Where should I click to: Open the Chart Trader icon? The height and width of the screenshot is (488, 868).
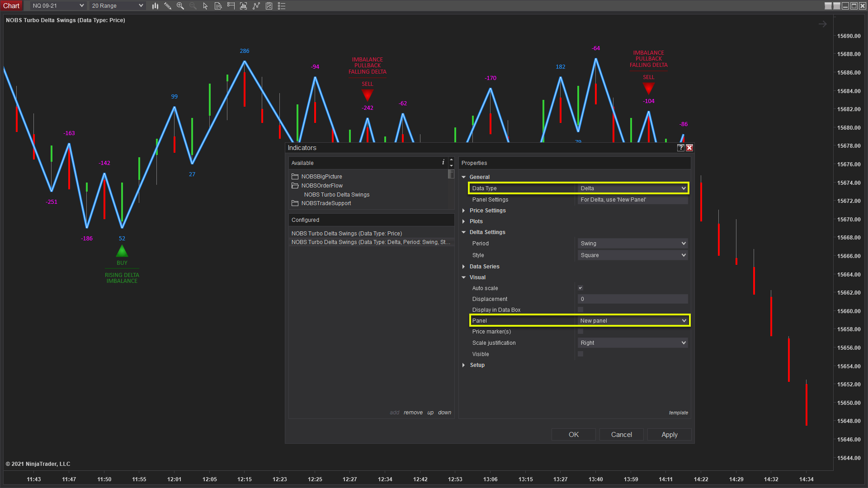[x=231, y=6]
